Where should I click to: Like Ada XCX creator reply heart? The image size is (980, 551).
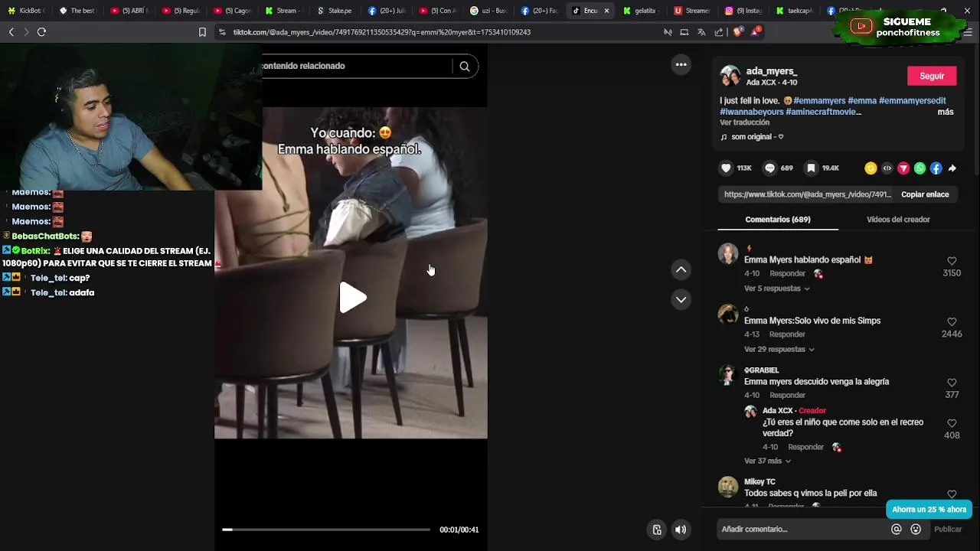952,423
